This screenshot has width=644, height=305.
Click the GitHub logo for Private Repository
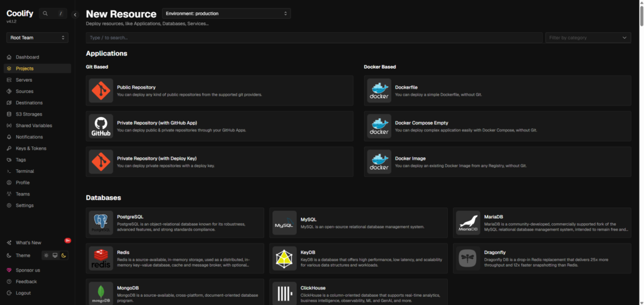[101, 126]
